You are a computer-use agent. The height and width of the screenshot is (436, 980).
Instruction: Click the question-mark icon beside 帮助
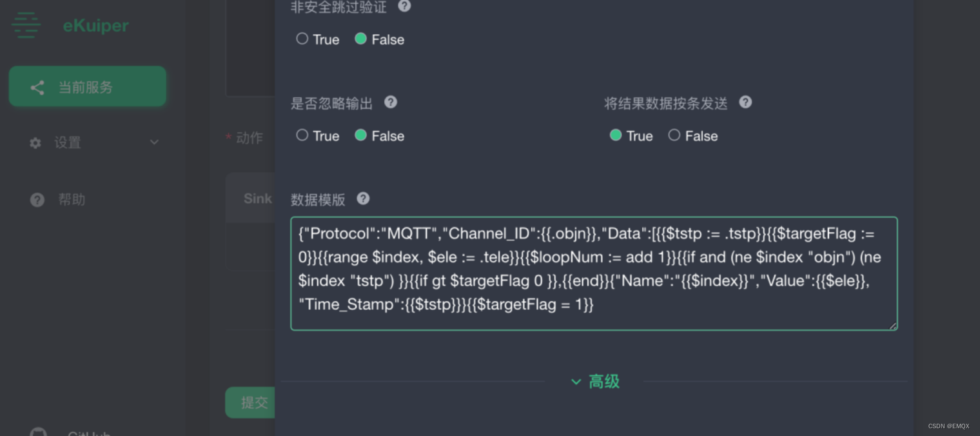(x=37, y=199)
